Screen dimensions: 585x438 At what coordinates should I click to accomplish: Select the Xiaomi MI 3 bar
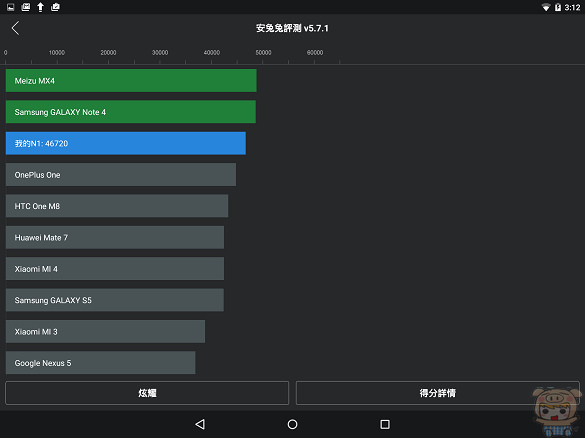click(x=105, y=331)
